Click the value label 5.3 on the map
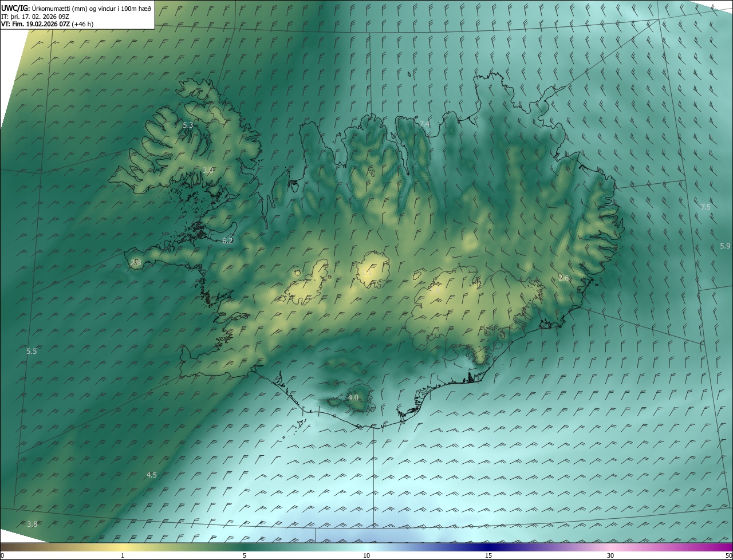Viewport: 733px width, 560px height. pyautogui.click(x=188, y=125)
